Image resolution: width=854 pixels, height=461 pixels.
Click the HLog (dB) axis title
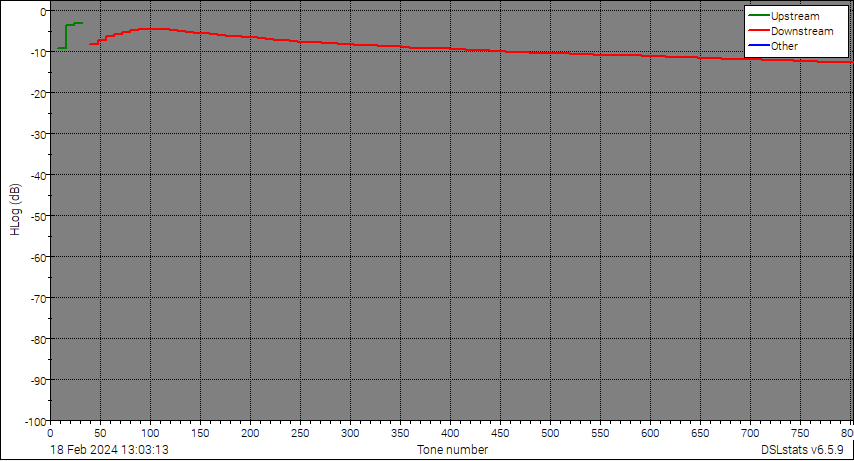[15, 210]
